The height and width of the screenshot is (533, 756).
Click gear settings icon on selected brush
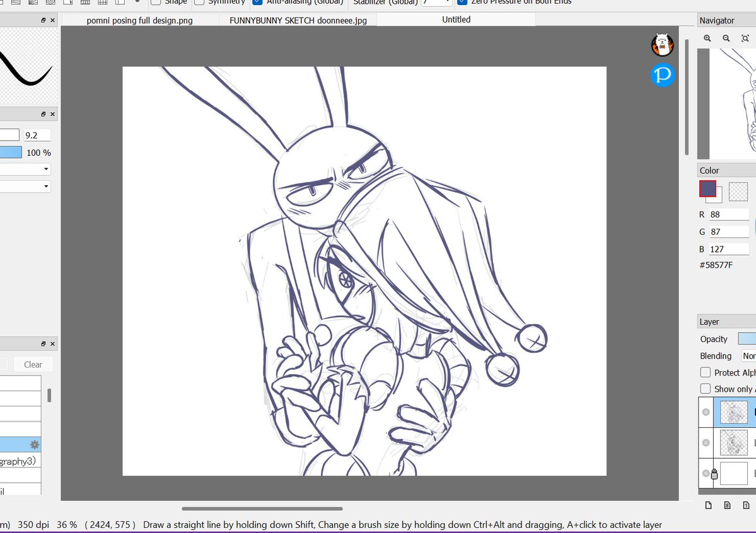point(35,444)
